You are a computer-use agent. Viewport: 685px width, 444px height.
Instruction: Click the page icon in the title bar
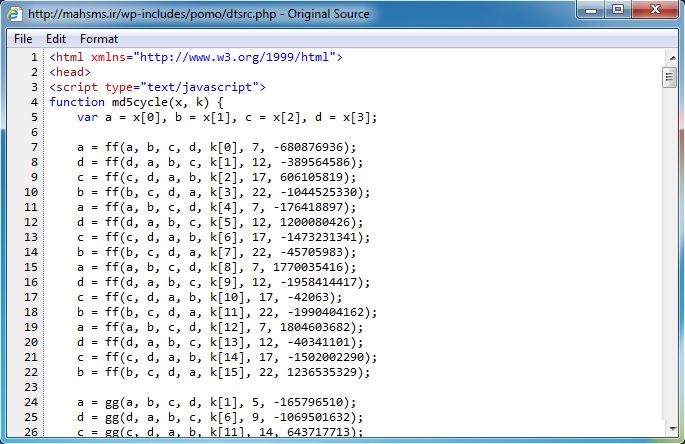coord(15,14)
